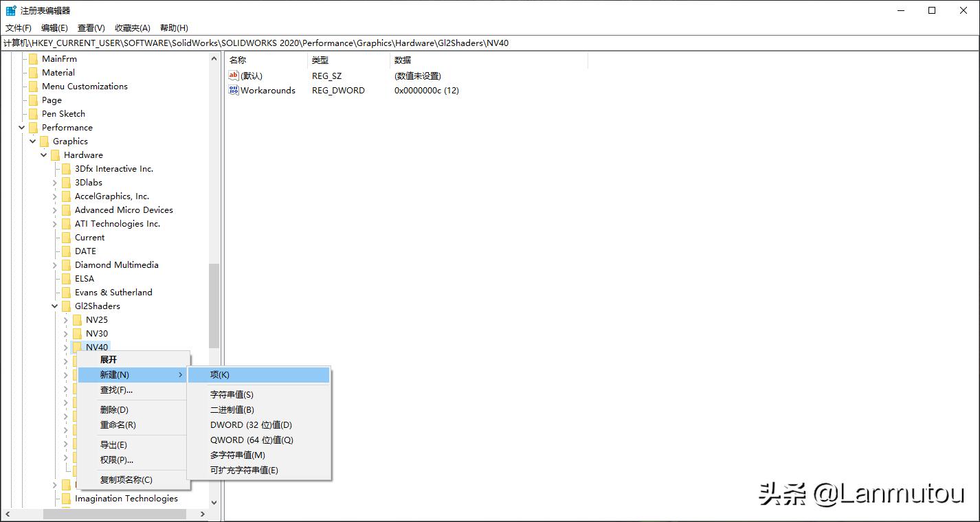Image resolution: width=980 pixels, height=522 pixels.
Task: Click the Material folder icon
Action: click(x=34, y=72)
